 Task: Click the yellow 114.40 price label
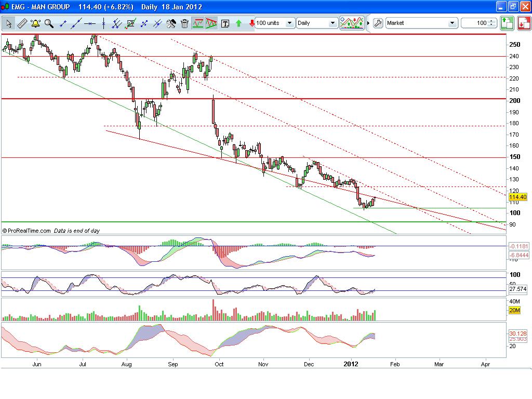pos(518,197)
